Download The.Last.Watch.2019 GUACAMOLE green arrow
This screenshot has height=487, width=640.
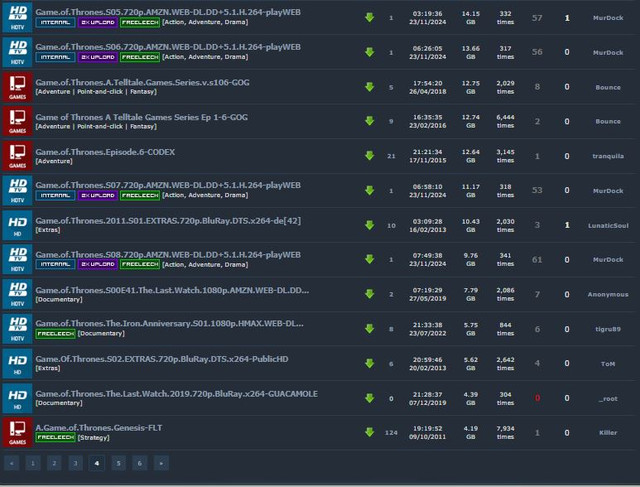(x=369, y=398)
